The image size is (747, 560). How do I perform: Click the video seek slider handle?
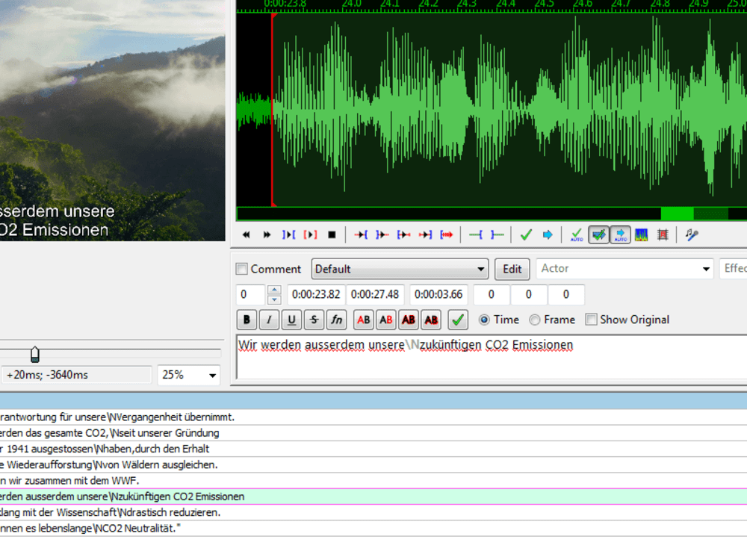(35, 354)
